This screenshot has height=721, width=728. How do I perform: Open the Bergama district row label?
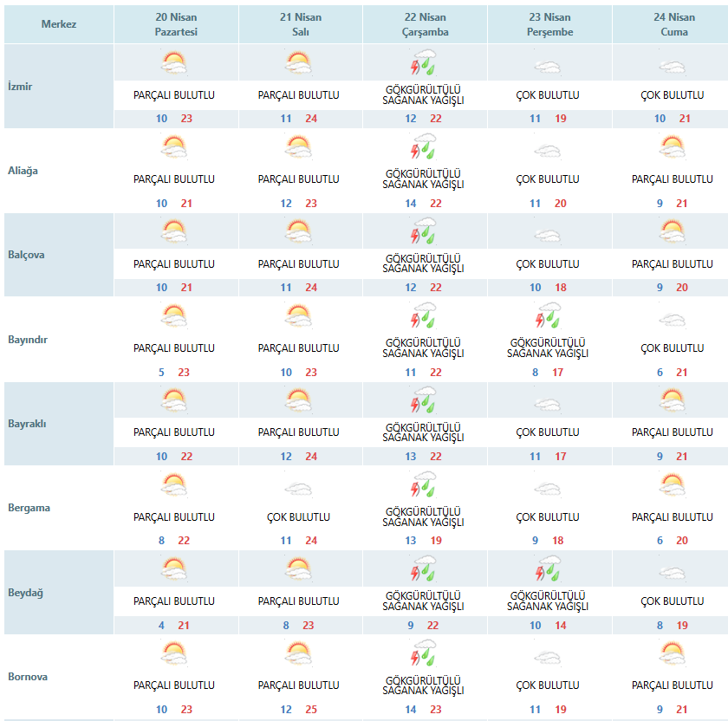point(29,508)
